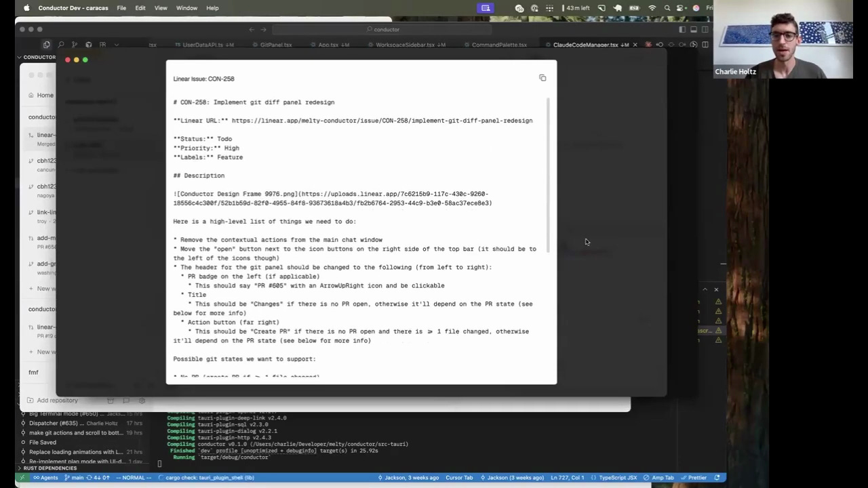868x488 pixels.
Task: Click the Agents status bar item
Action: click(x=45, y=477)
